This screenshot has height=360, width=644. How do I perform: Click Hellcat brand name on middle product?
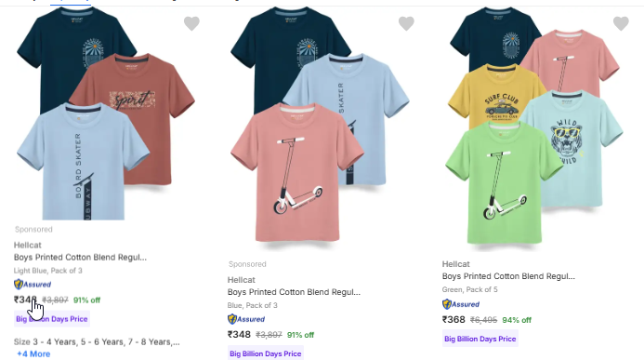[241, 280]
